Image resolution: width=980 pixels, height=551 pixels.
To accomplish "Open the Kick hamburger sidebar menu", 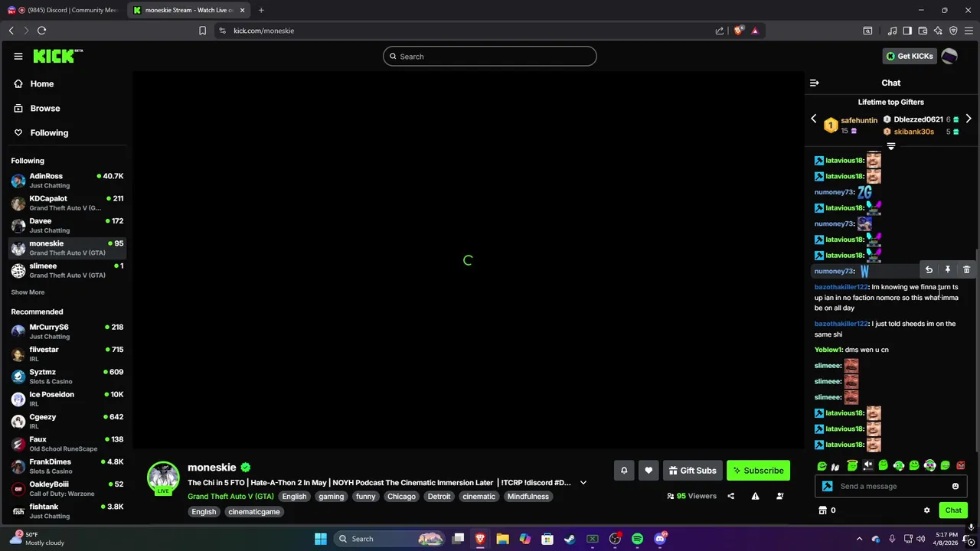I will pyautogui.click(x=18, y=56).
